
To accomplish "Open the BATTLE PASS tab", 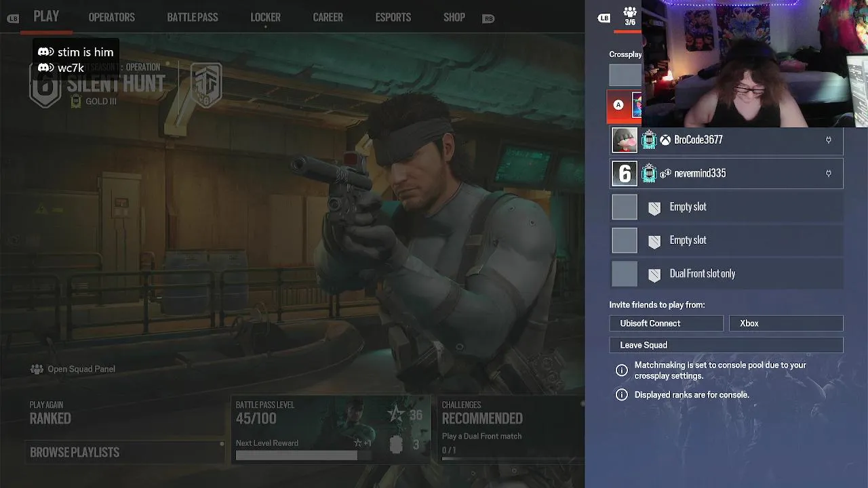I will 193,18.
